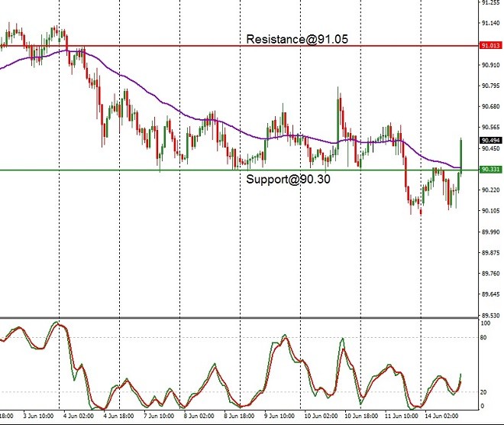Viewport: 504px width, 425px height.
Task: Click the 89.530 price axis value
Action: coord(490,316)
